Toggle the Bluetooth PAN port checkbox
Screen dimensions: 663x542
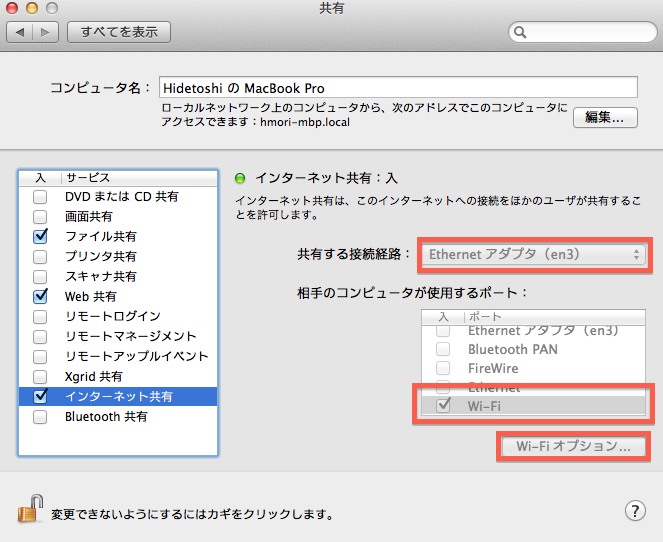[443, 349]
